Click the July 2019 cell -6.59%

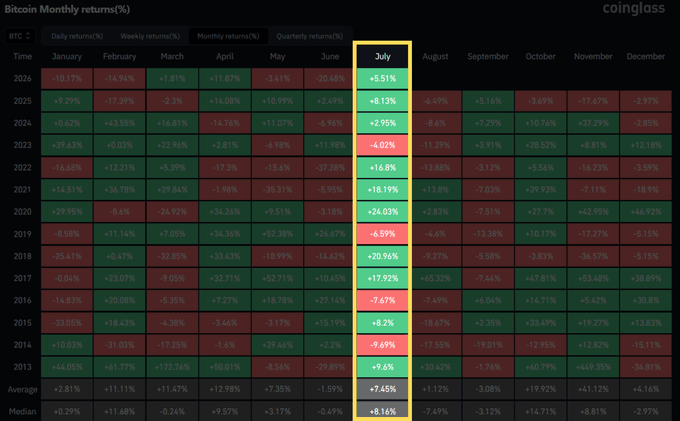tap(382, 234)
